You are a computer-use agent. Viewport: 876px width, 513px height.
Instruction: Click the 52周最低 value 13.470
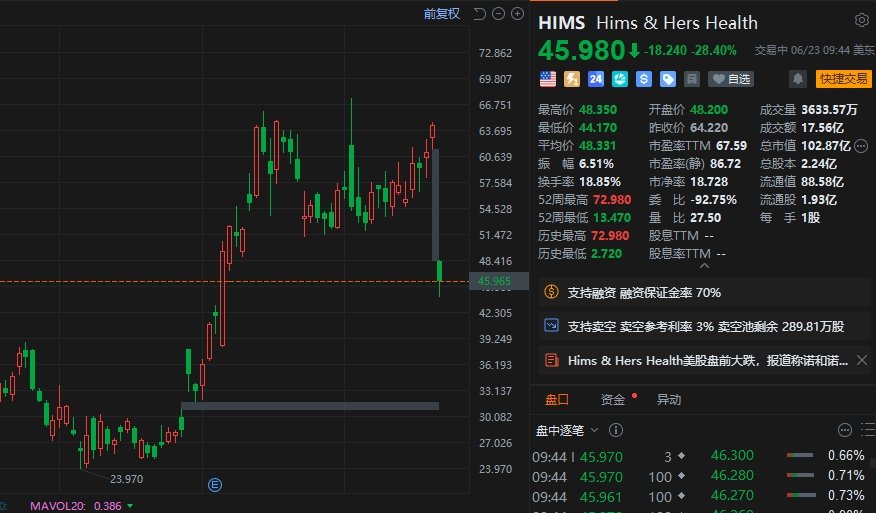click(612, 217)
